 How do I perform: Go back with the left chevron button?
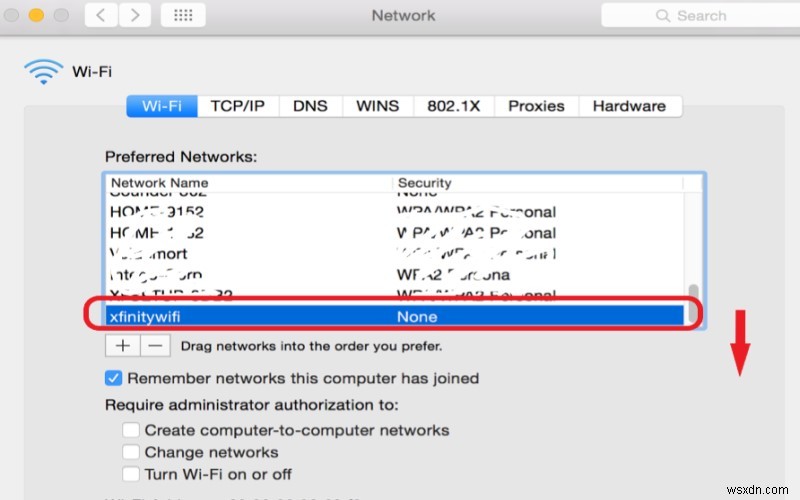[101, 15]
